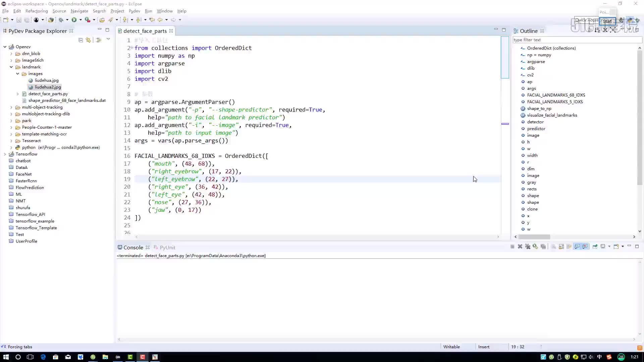Open the Refactoring menu
Screen dimensions: 644x362
pyautogui.click(x=37, y=11)
